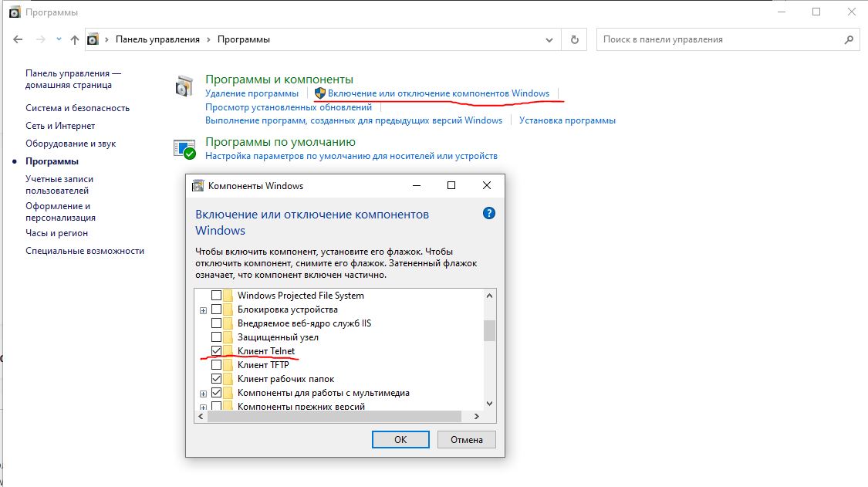Open address bar history dropdown
The width and height of the screenshot is (868, 487).
tap(549, 40)
